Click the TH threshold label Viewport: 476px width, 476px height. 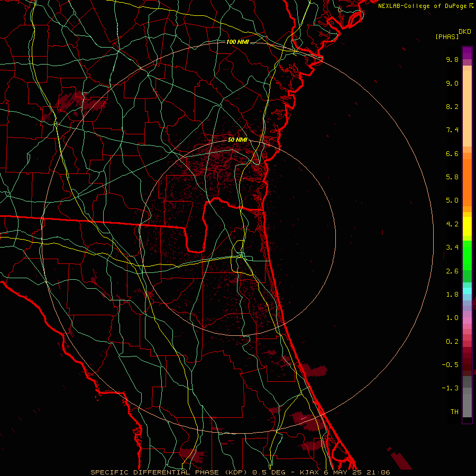454,412
